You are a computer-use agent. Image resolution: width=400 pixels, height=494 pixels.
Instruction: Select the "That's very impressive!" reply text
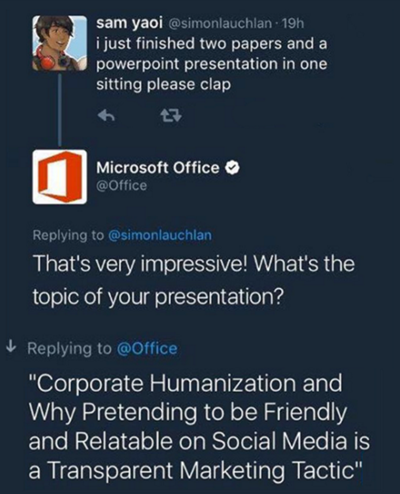coord(141,264)
